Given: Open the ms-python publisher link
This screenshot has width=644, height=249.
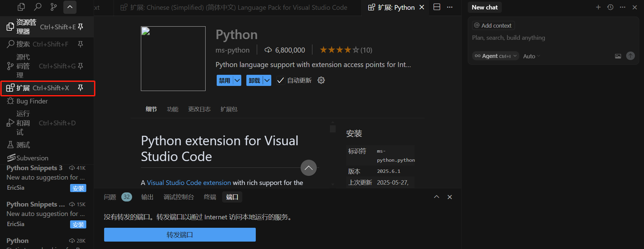Looking at the screenshot, I should 233,50.
